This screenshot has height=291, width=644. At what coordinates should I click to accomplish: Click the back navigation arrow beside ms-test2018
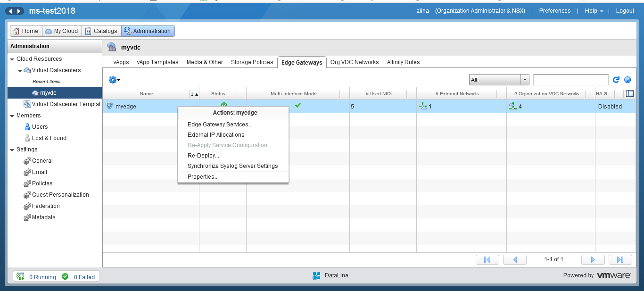tap(10, 11)
